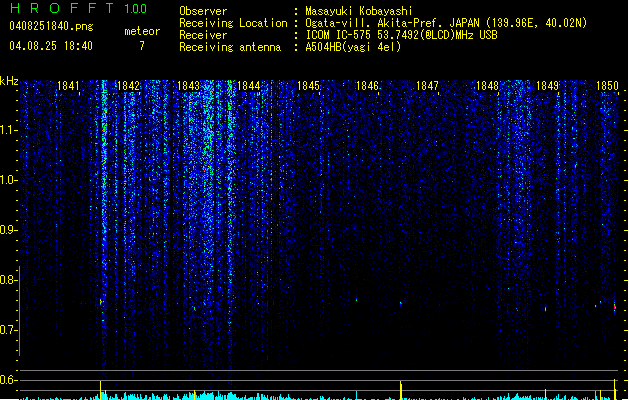This screenshot has width=629, height=400.
Task: Click the kHz axis unit label
Action: point(9,81)
